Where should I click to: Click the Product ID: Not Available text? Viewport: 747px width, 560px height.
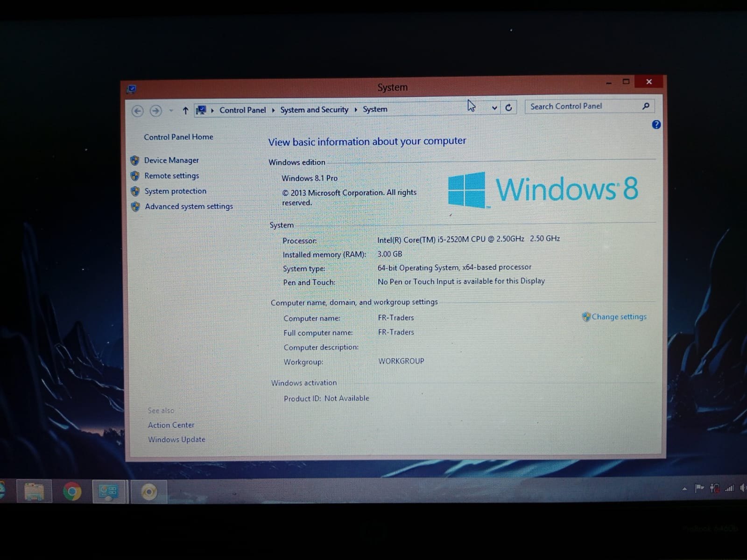point(326,398)
